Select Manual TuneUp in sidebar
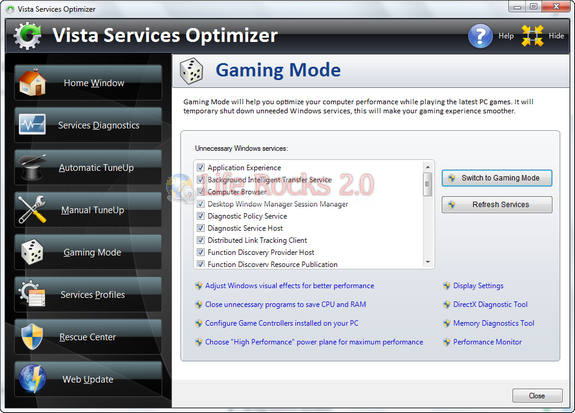The image size is (575, 413). click(x=88, y=209)
